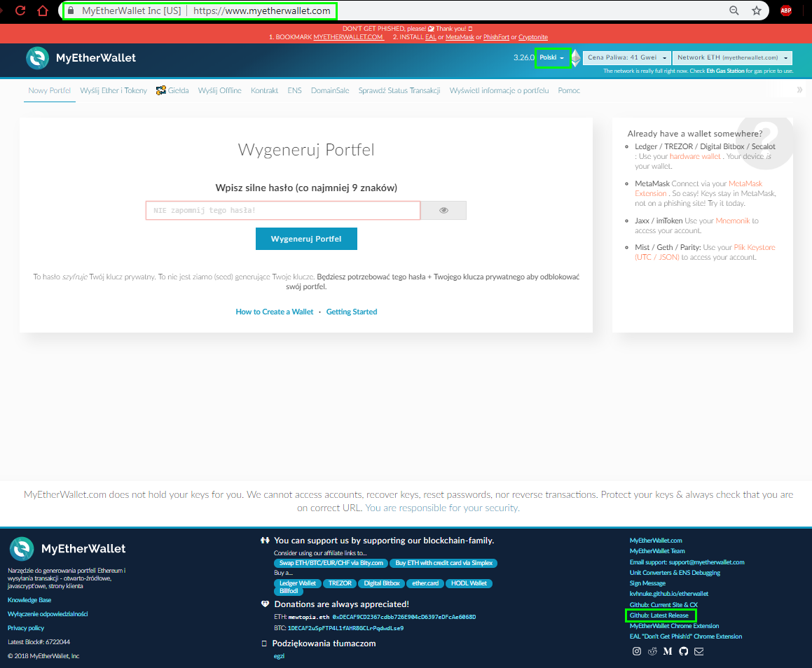The image size is (812, 668).
Task: Click the Ledger Wallet affiliate button
Action: point(297,583)
